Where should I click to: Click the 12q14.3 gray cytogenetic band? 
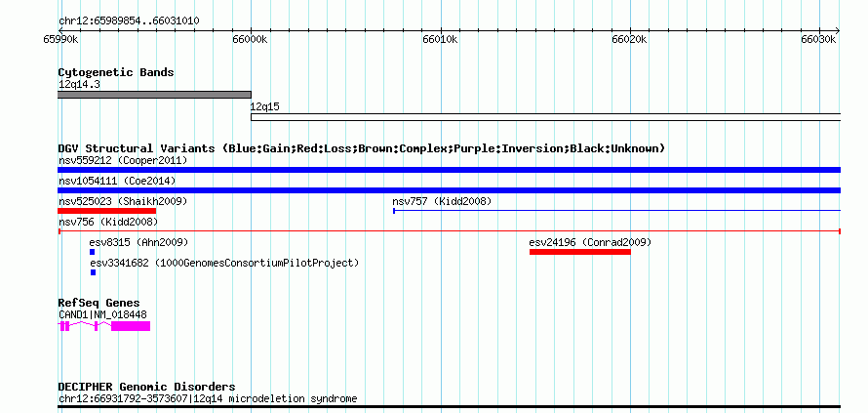[x=154, y=95]
